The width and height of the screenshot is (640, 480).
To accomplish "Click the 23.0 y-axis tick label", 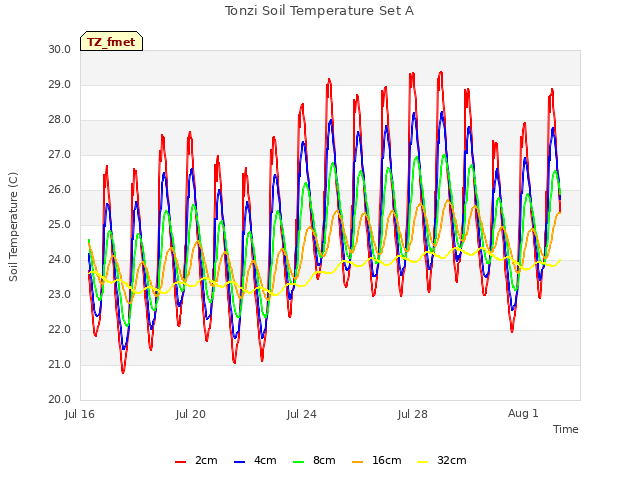I will coord(60,295).
